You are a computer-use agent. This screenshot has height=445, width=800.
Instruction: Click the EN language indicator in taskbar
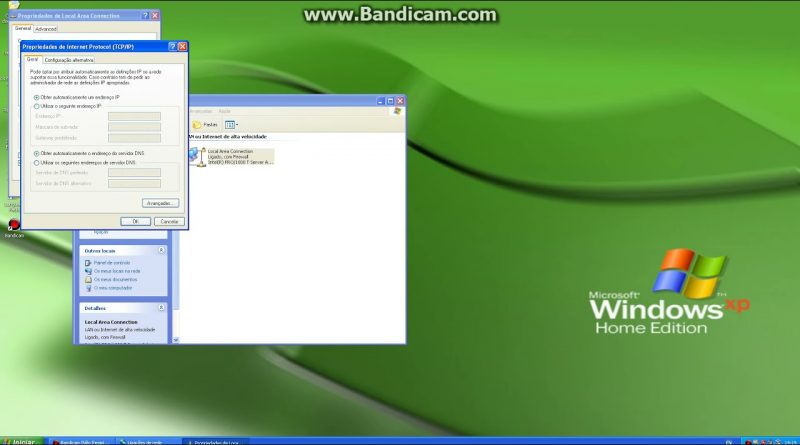(729, 442)
